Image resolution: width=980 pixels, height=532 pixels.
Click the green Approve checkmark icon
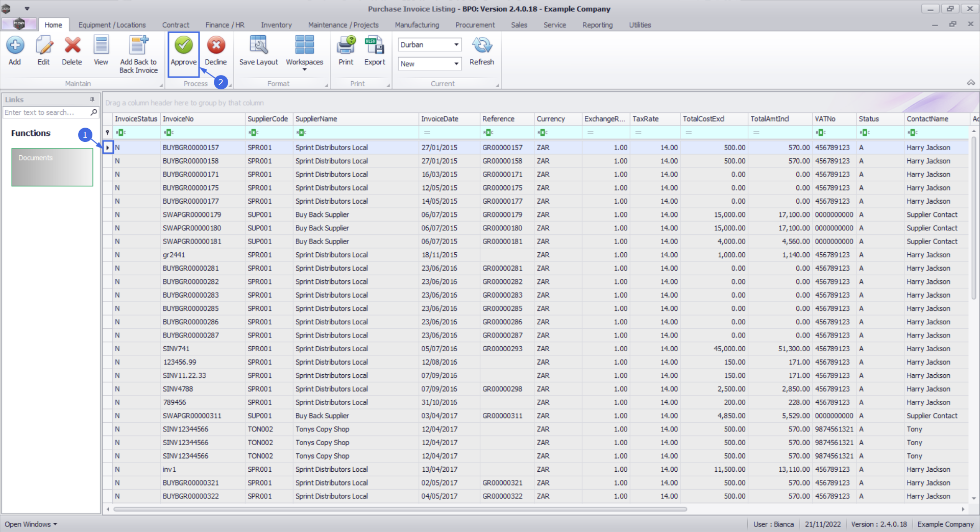click(184, 46)
